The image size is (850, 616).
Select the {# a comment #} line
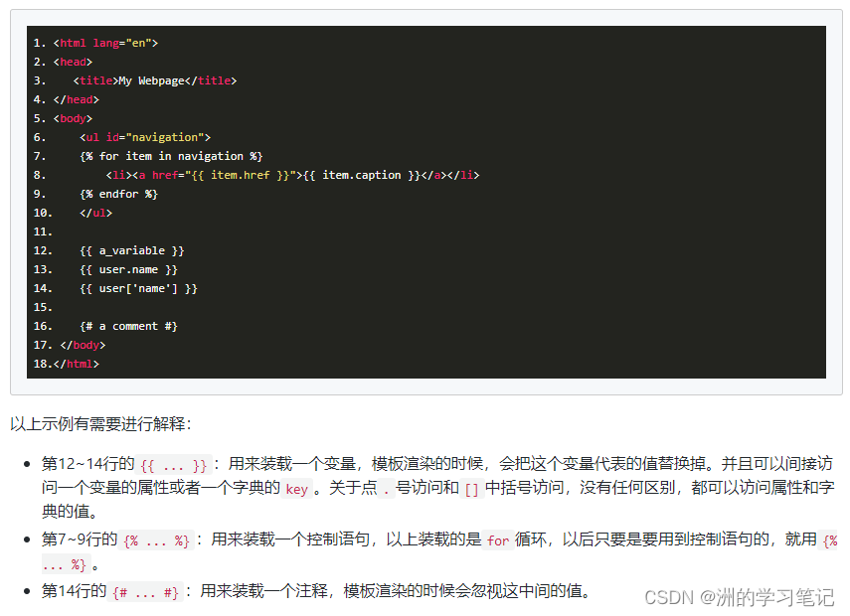pos(129,326)
